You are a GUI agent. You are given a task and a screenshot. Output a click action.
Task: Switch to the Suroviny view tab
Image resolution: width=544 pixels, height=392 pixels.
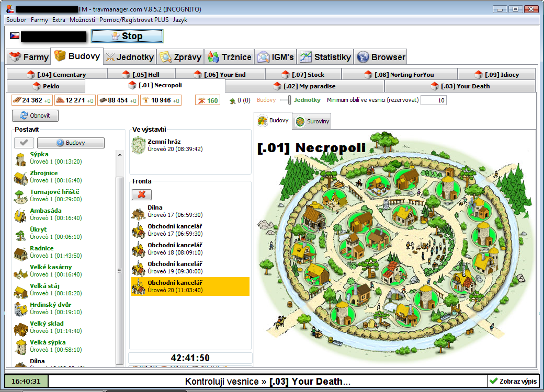pyautogui.click(x=312, y=121)
